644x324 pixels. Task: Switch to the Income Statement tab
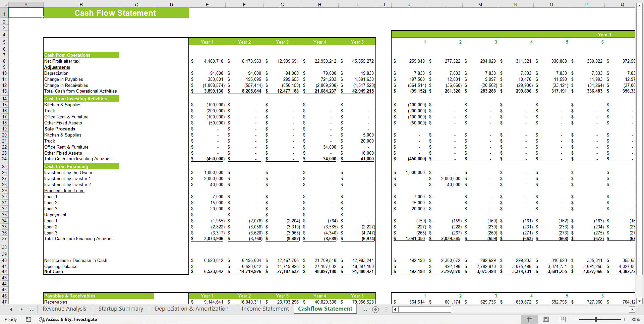click(265, 309)
